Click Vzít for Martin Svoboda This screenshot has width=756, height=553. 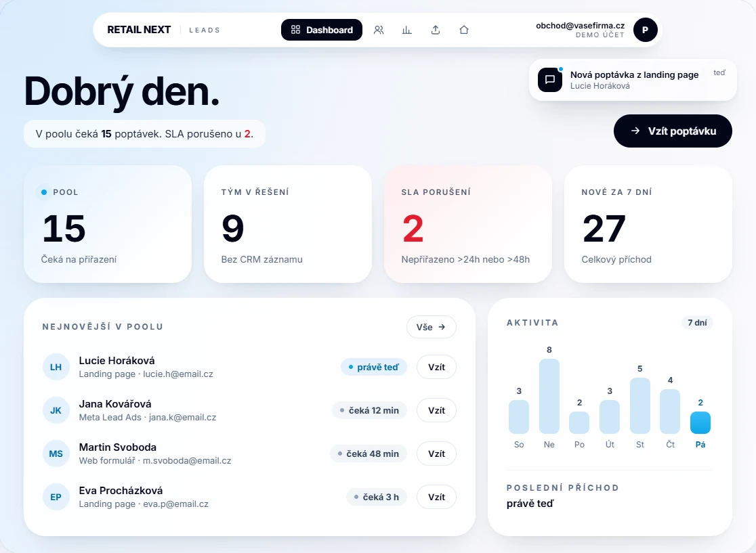click(436, 454)
